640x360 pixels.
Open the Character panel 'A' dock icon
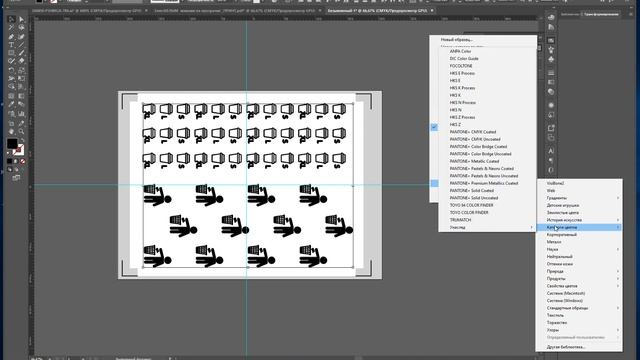pyautogui.click(x=551, y=151)
